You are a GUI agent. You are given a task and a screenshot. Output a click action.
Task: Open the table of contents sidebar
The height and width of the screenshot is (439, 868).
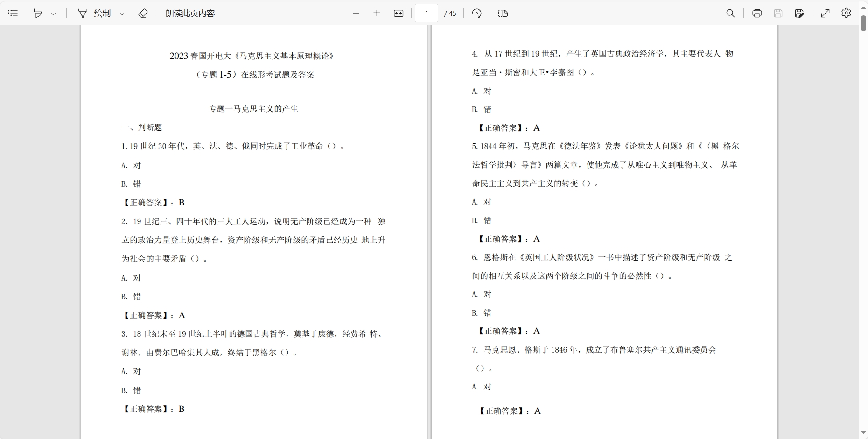click(13, 13)
